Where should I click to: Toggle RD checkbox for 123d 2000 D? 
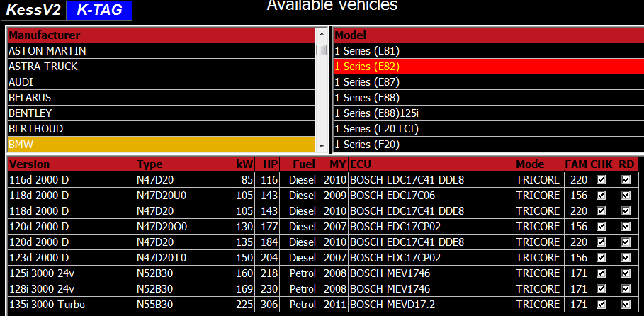click(626, 258)
